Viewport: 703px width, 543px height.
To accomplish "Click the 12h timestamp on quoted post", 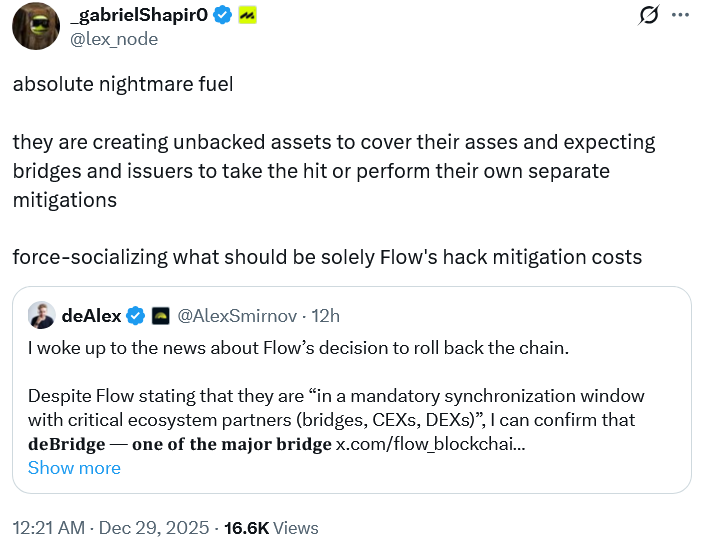I will point(326,316).
